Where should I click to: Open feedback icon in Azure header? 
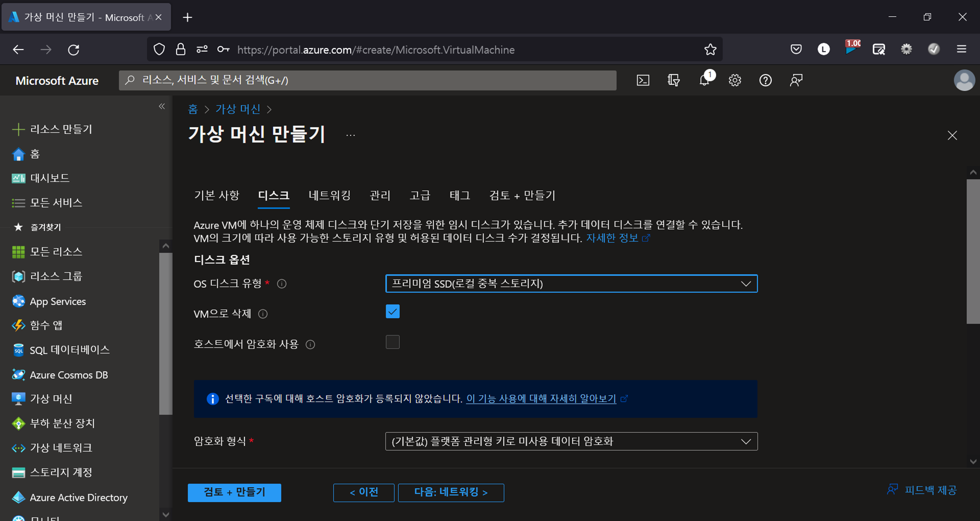796,80
